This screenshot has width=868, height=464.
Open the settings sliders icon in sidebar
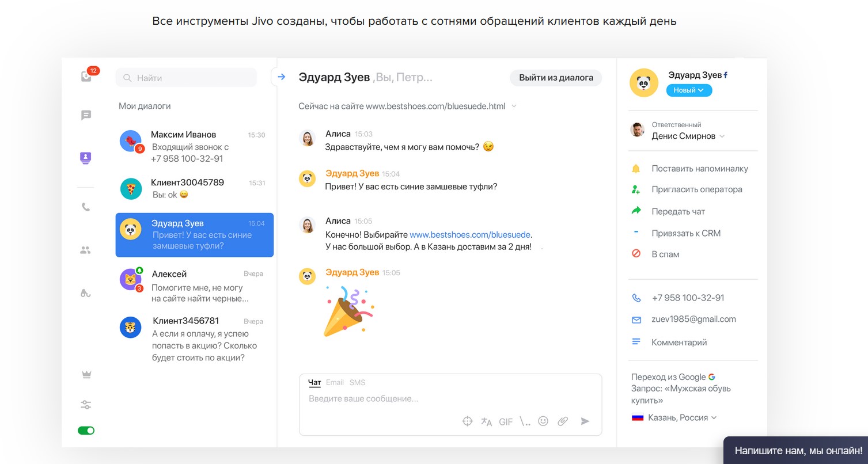click(x=86, y=405)
